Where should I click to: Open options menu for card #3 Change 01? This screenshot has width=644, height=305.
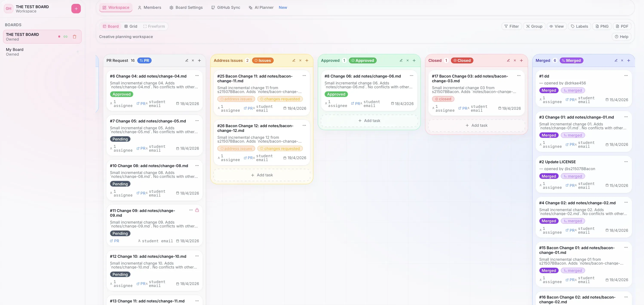point(626,117)
